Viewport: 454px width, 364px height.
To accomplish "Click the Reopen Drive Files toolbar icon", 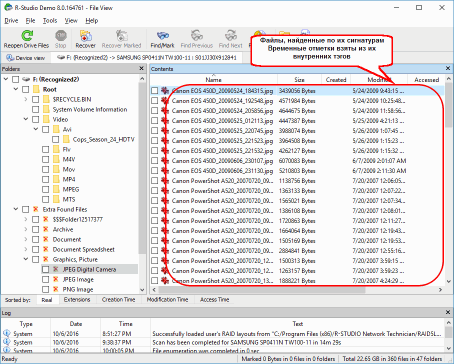I will tap(27, 36).
